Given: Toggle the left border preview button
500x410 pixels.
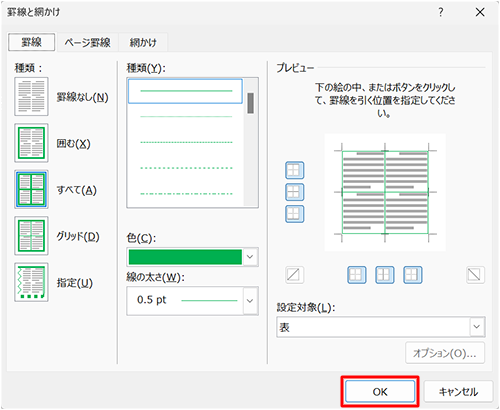Looking at the screenshot, I should click(357, 275).
